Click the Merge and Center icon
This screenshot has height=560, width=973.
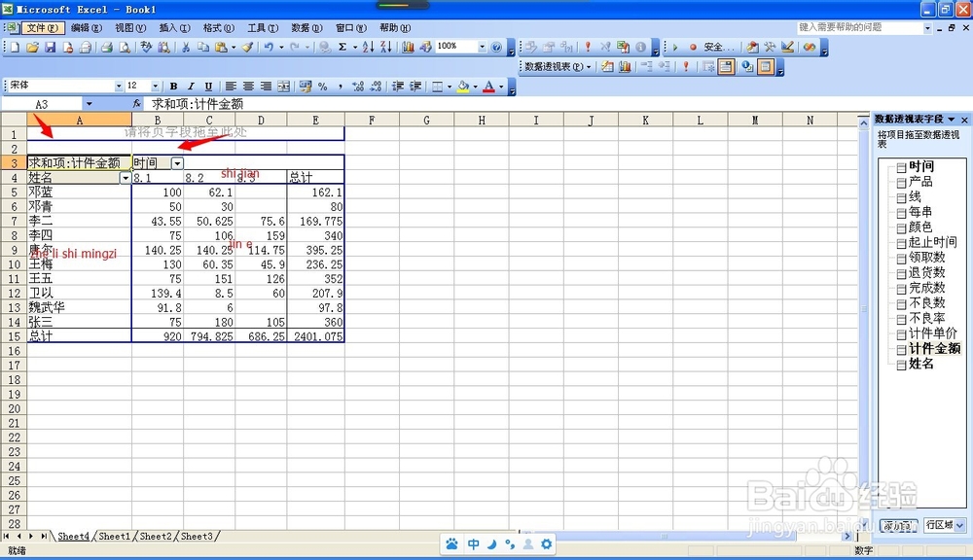click(283, 87)
